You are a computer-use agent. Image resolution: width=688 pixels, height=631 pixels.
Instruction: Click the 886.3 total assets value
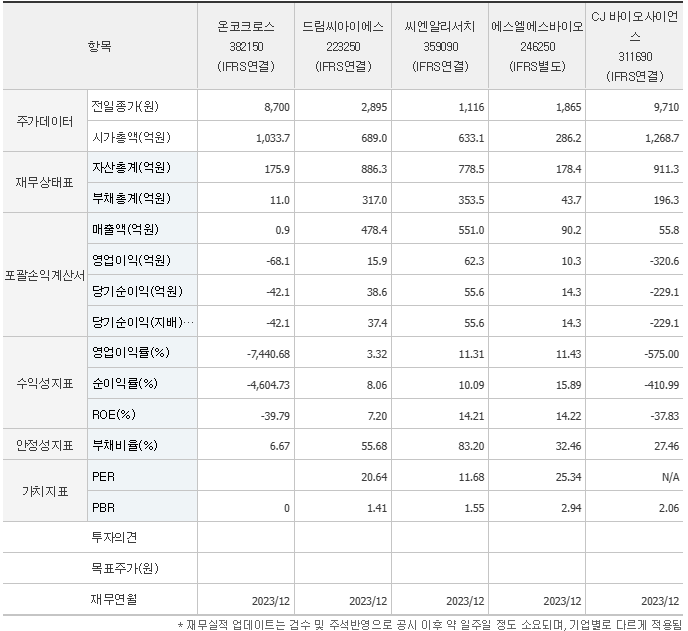click(x=374, y=169)
